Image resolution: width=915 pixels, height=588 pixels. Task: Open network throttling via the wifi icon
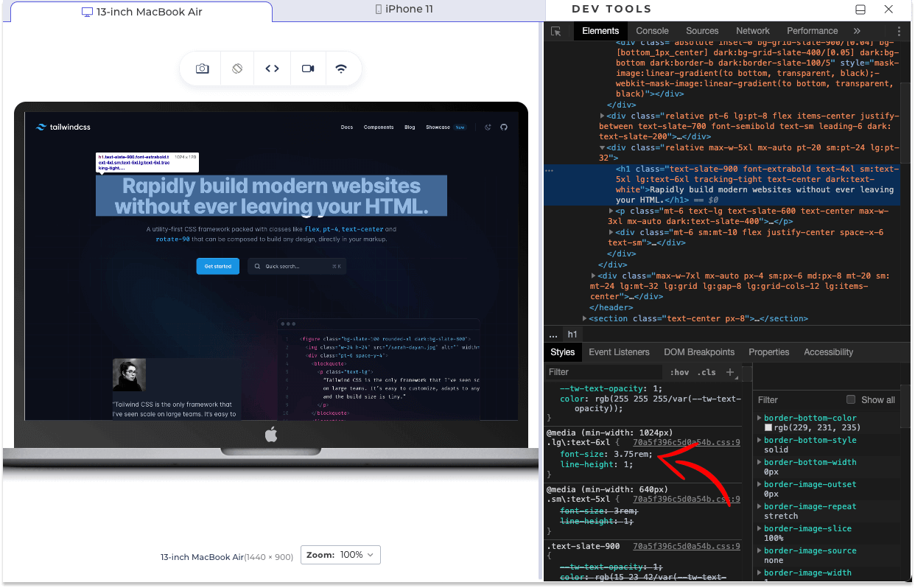[342, 68]
